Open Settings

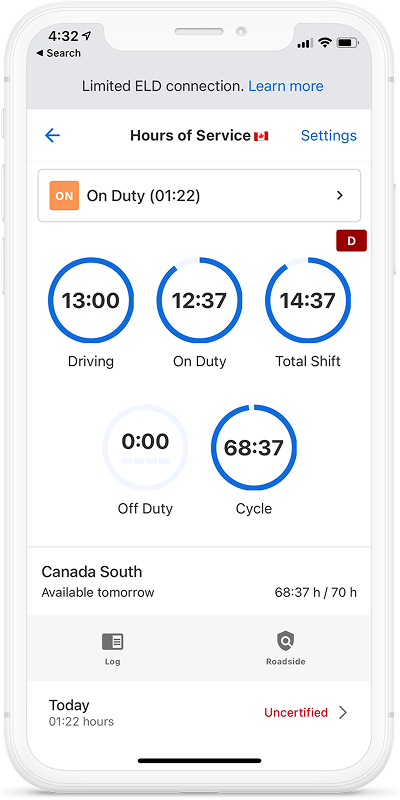[329, 136]
